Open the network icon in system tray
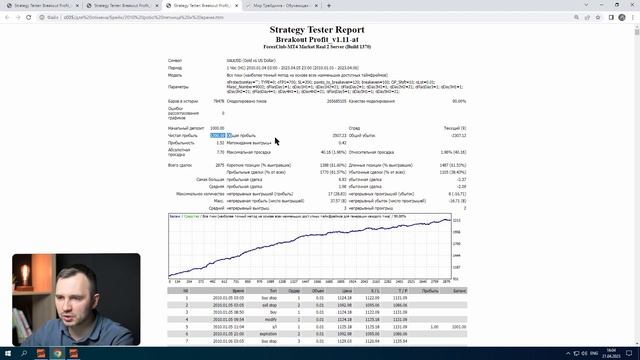Viewport: 640px width, 360px height. point(576,353)
